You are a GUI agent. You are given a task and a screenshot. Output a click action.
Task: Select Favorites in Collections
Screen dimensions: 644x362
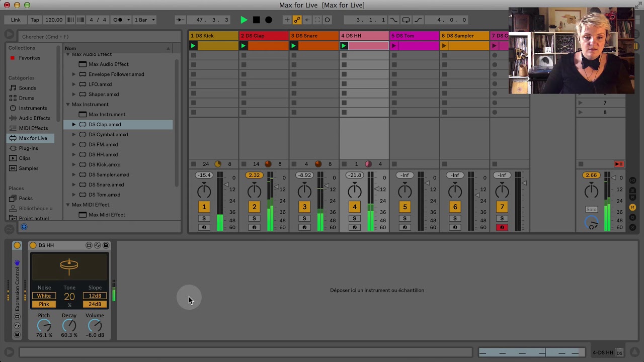[30, 58]
